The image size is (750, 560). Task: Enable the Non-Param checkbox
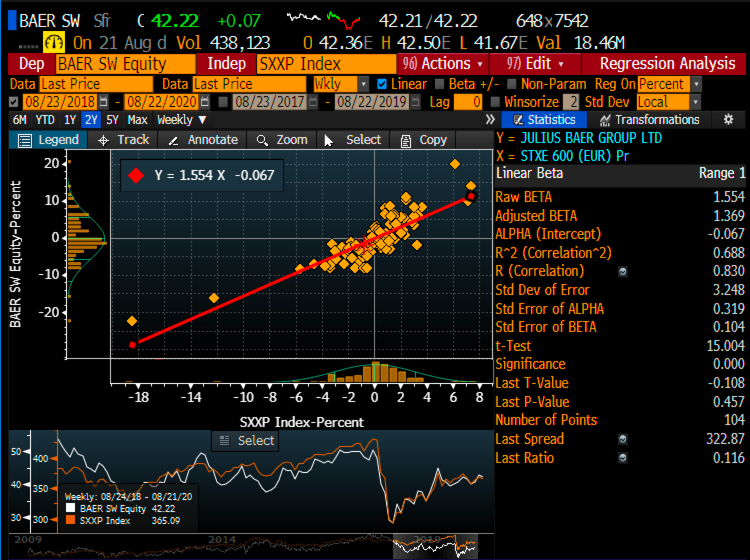pos(511,84)
